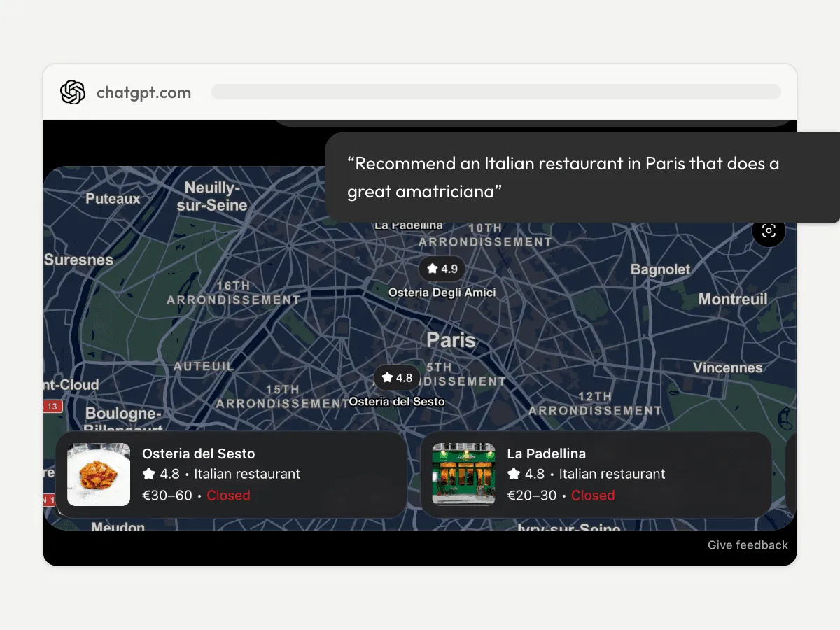Click the La Padellina map label
Screen dimensions: 840x630
click(409, 225)
